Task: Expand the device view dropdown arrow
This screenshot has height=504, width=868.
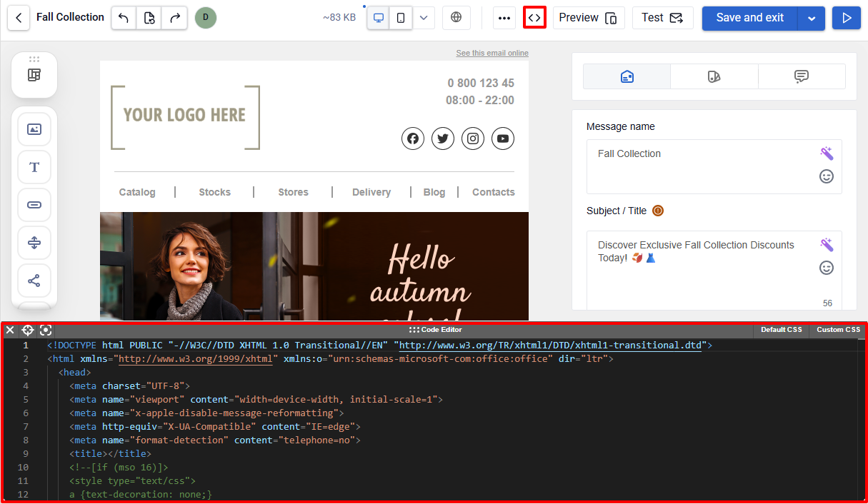Action: click(x=424, y=18)
